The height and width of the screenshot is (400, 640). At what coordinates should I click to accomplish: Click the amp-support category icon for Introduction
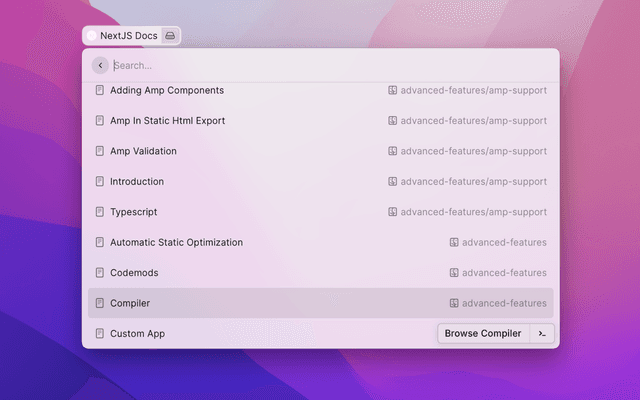[393, 182]
